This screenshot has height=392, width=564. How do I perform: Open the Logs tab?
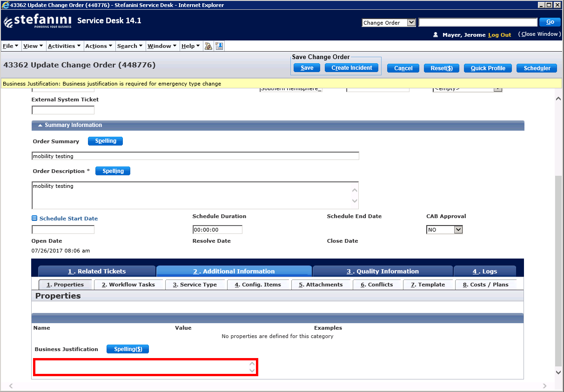(x=485, y=271)
